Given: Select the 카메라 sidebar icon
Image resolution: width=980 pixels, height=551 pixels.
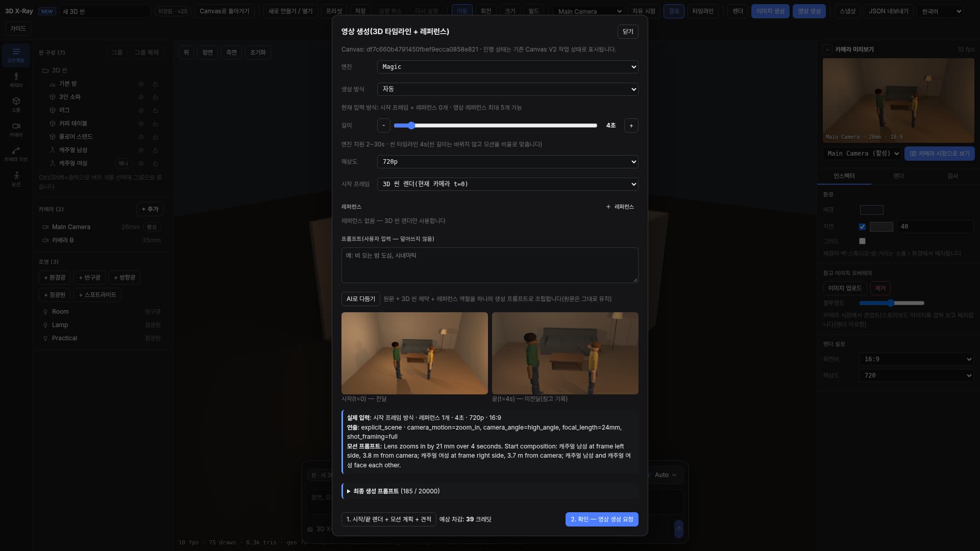Looking at the screenshot, I should click(x=16, y=130).
